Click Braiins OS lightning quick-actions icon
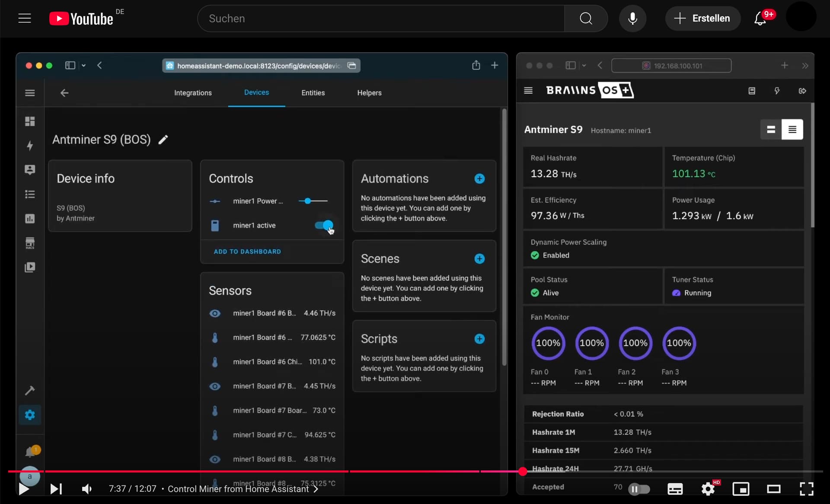Screen dimensions: 830x504 (x=777, y=91)
